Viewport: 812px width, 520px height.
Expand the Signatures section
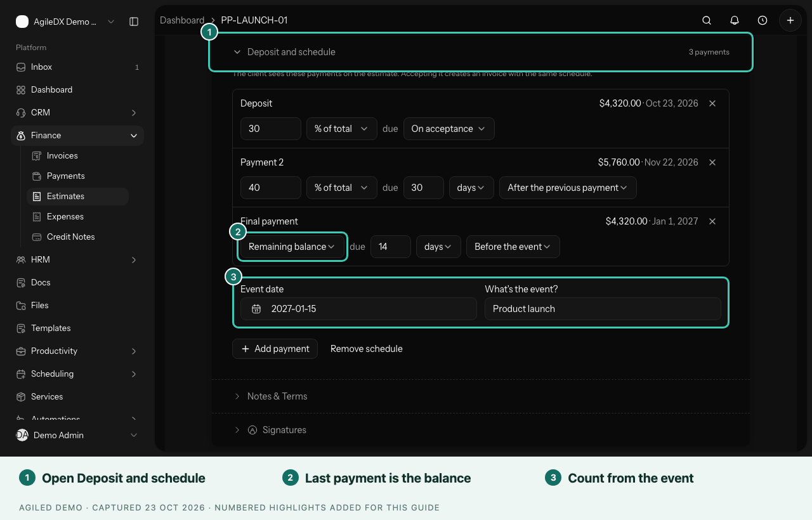481,430
